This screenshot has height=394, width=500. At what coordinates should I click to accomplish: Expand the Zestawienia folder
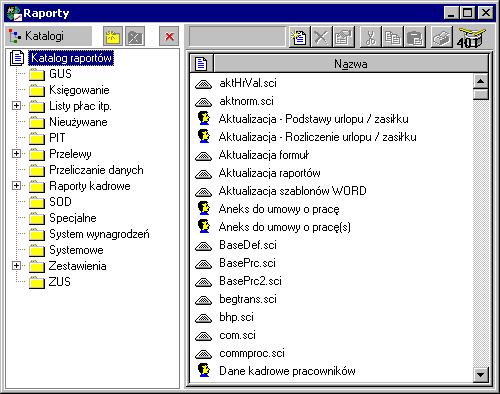click(16, 266)
